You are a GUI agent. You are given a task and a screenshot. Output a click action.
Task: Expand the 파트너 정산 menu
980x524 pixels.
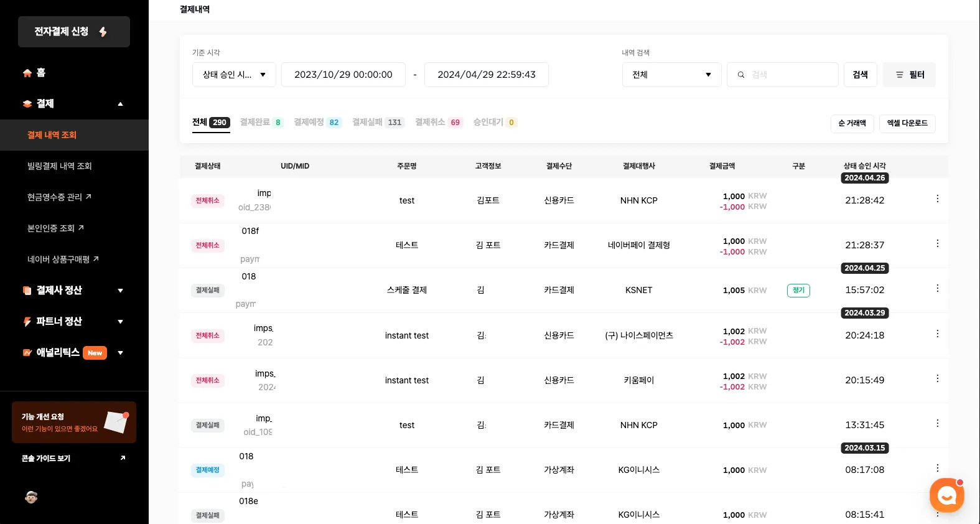pos(120,322)
